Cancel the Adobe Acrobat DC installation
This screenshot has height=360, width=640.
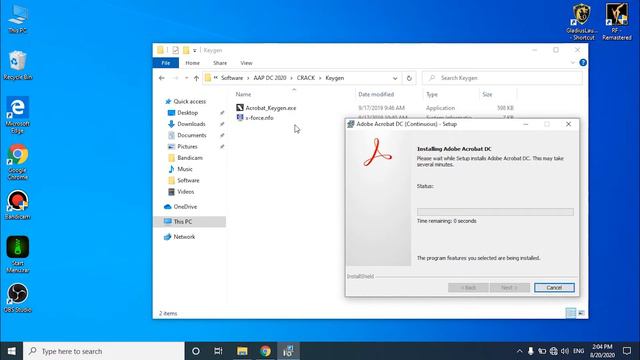coord(554,288)
